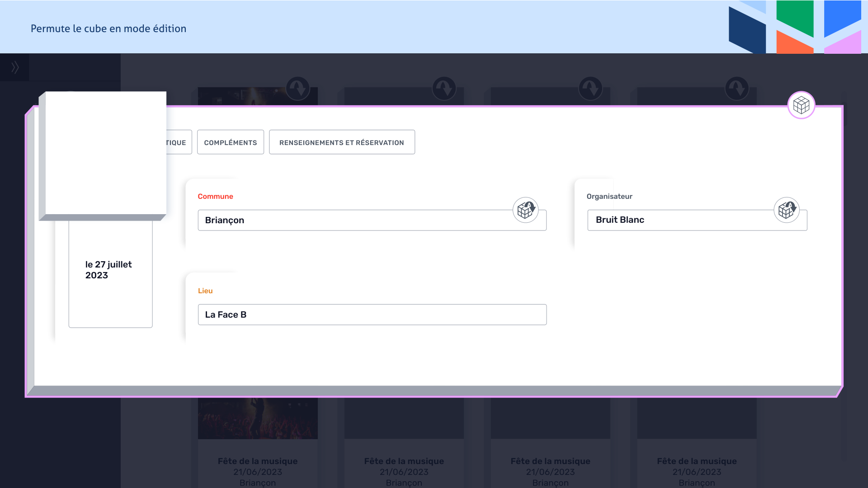Click the Organisateur field with Bruit Blanc

pyautogui.click(x=678, y=221)
